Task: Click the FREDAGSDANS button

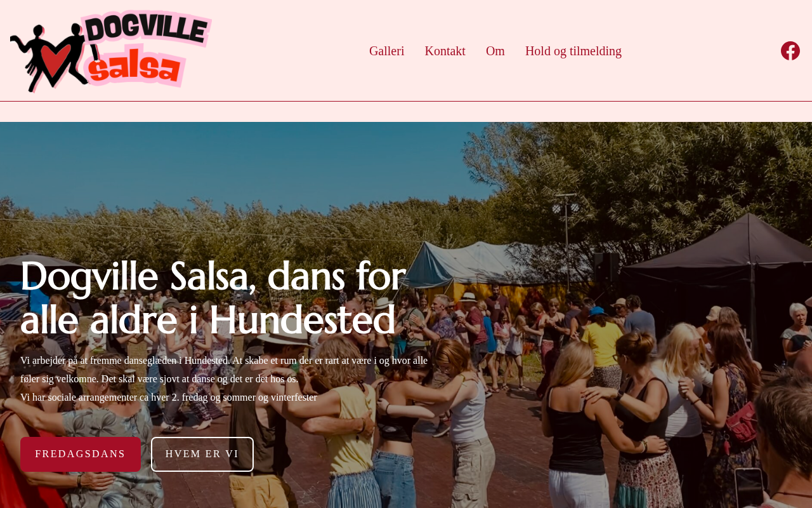Action: pos(81,454)
